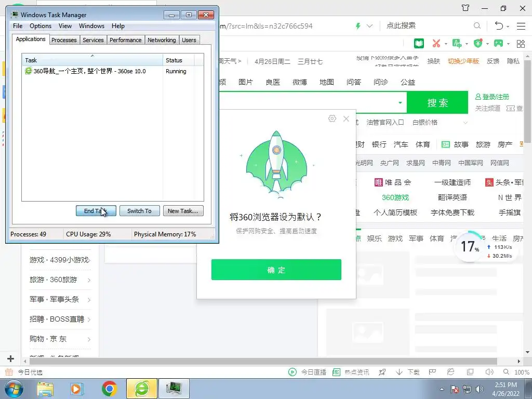Open the browser hamburger menu
Viewport: 532px width, 399px height.
pos(521,26)
